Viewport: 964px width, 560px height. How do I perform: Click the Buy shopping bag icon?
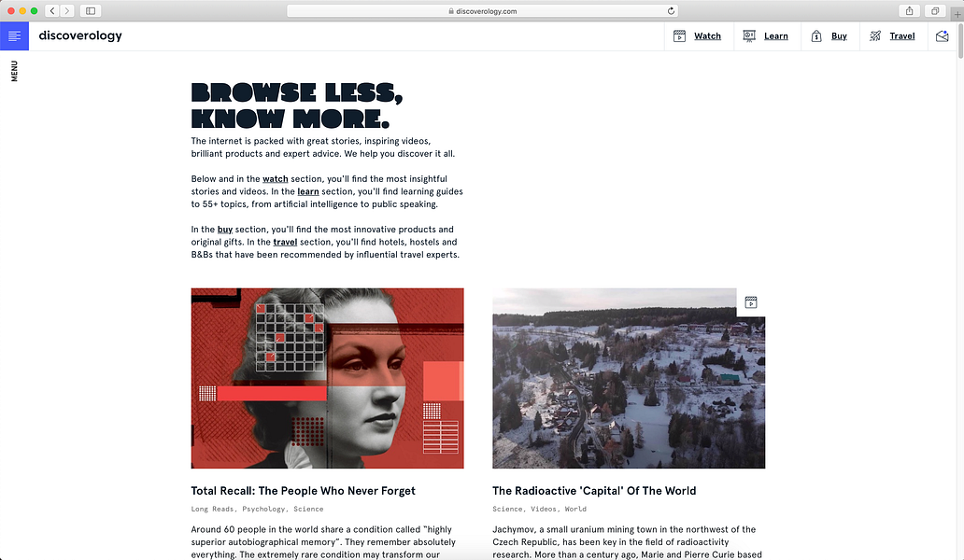tap(815, 36)
